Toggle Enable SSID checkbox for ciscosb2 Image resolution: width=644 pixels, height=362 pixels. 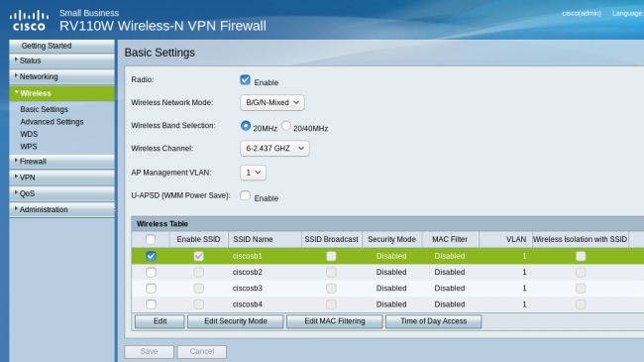tap(199, 273)
